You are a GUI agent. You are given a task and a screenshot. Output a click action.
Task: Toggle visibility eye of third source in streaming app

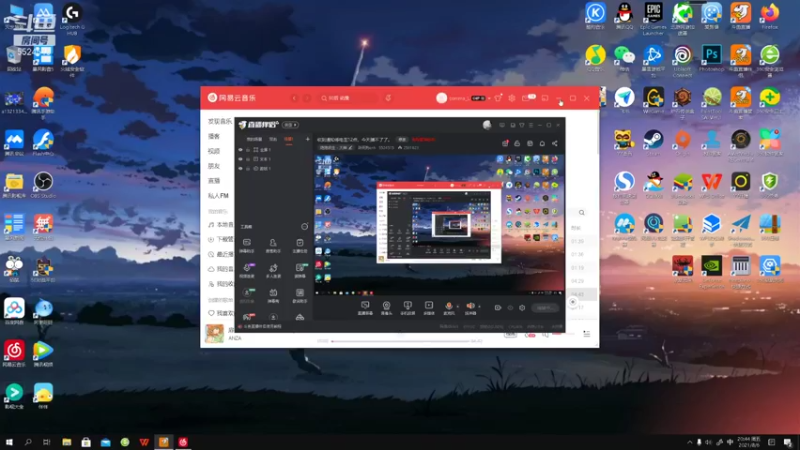[241, 168]
